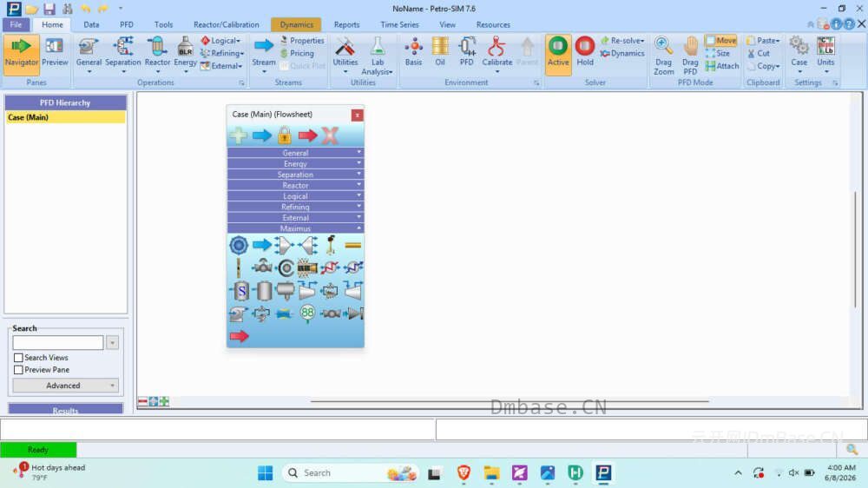
Task: Open the Re-solve dropdown in Solver group
Action: (x=622, y=41)
